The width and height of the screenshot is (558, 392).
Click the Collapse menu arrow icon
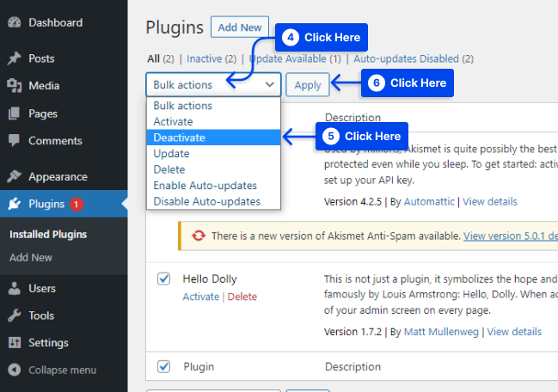click(15, 370)
